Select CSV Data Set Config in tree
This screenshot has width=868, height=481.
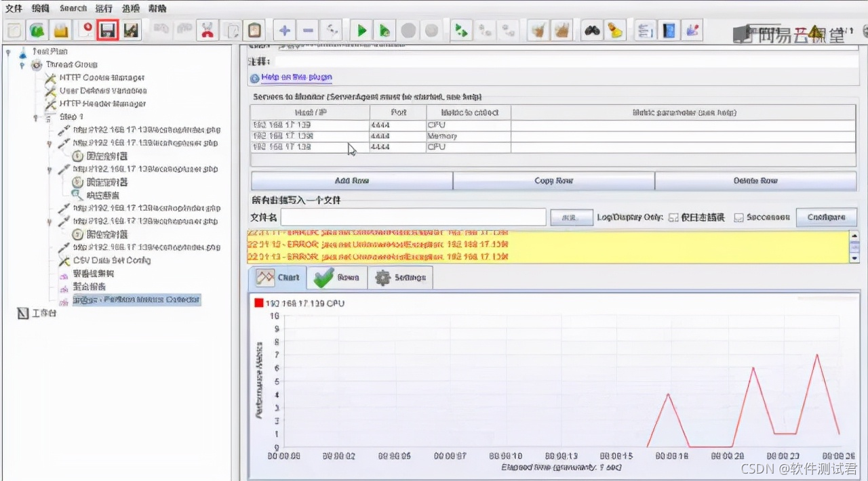click(112, 261)
